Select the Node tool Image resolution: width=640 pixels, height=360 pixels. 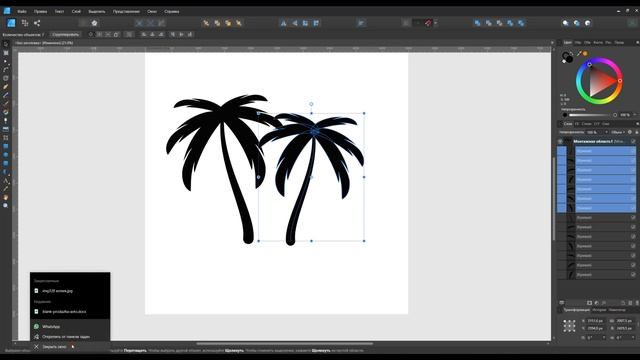point(6,61)
